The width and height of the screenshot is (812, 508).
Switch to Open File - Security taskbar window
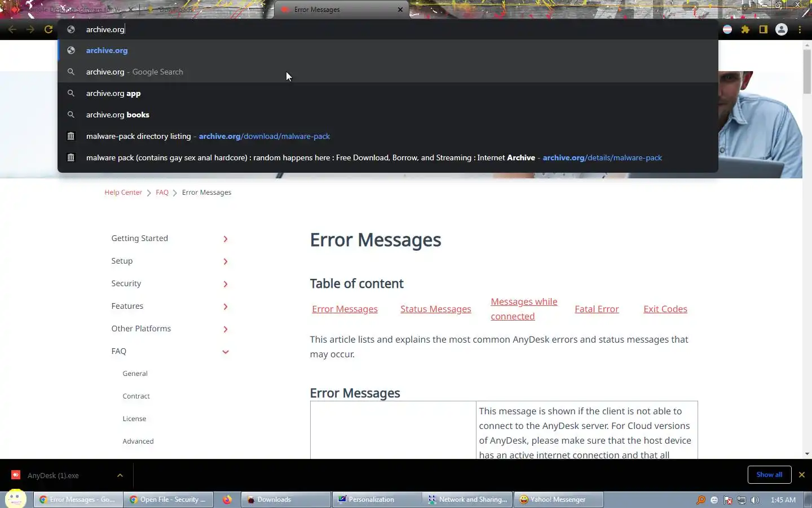coord(169,500)
